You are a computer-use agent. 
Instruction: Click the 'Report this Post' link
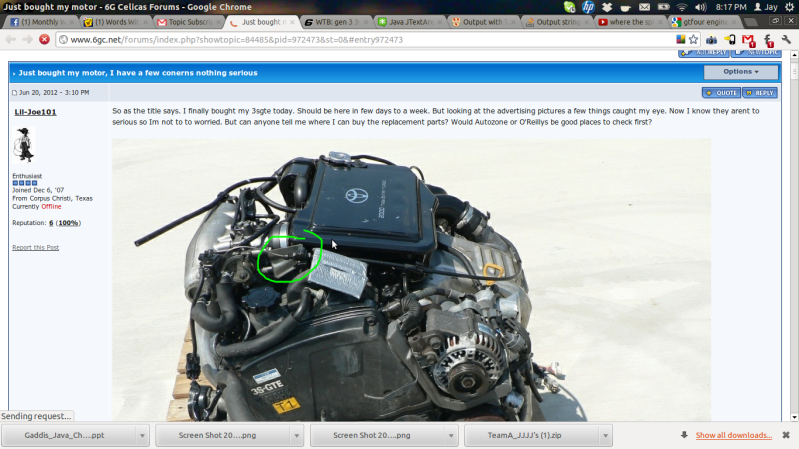click(36, 247)
